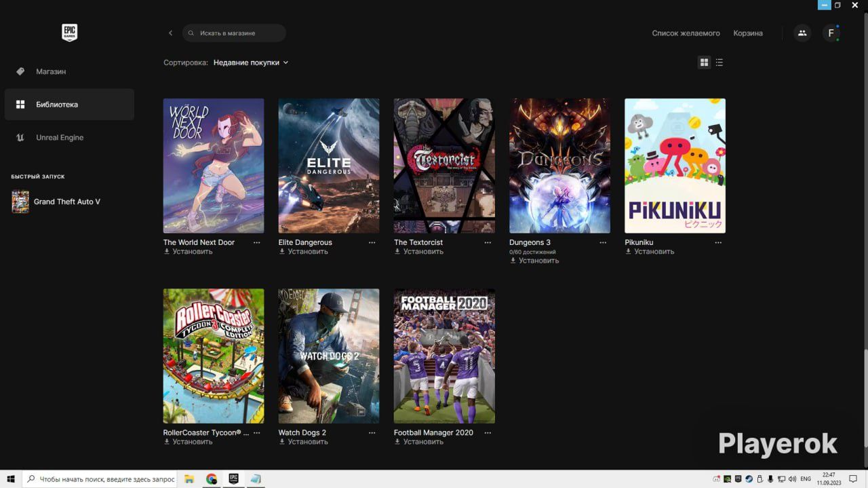Select Pikuniku cover art
Screen dimensions: 868x488
(x=675, y=166)
